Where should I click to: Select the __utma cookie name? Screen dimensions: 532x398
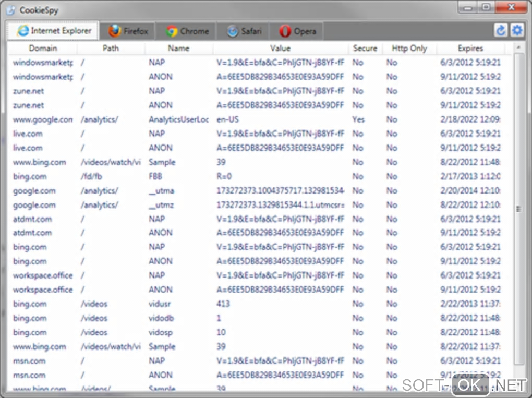(162, 191)
